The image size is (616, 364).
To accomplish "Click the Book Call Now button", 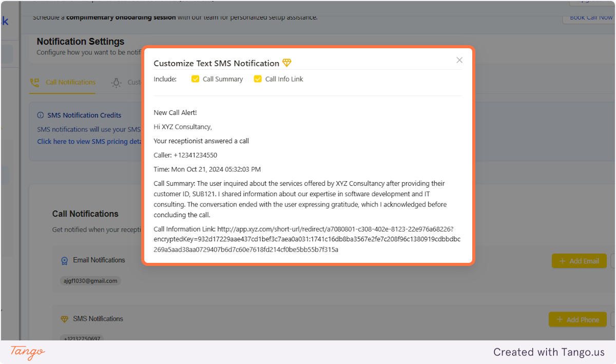I will click(589, 17).
